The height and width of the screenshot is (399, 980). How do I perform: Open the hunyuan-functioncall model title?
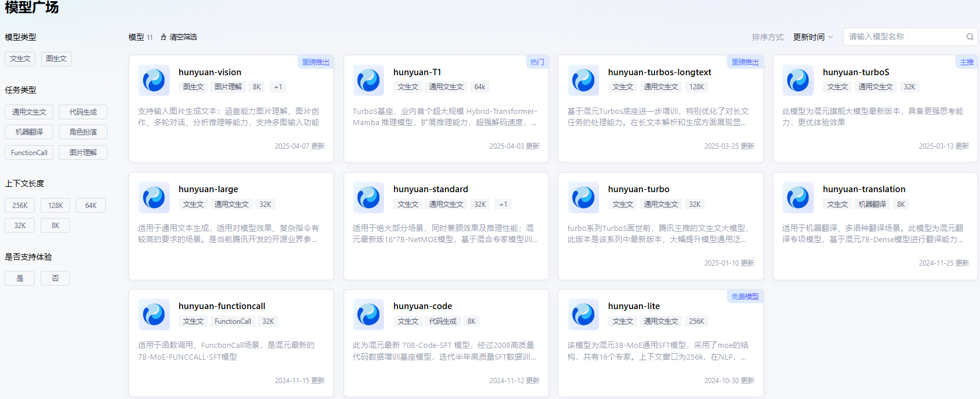click(x=222, y=306)
